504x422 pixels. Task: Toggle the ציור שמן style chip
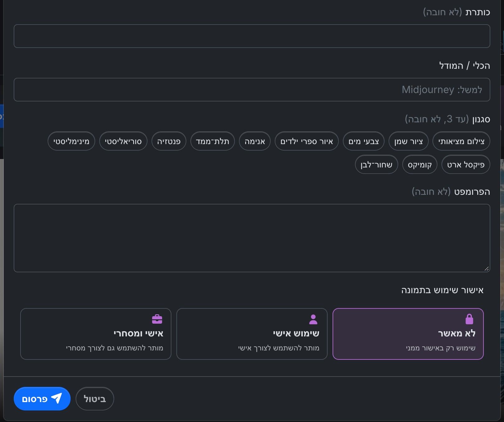pos(408,141)
